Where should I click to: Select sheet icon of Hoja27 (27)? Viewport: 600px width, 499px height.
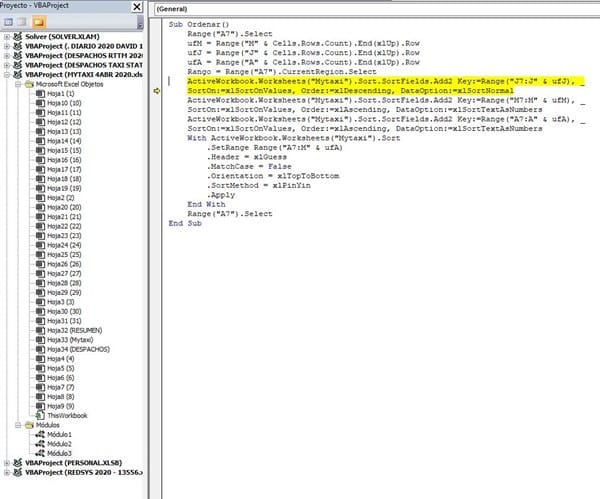[40, 274]
